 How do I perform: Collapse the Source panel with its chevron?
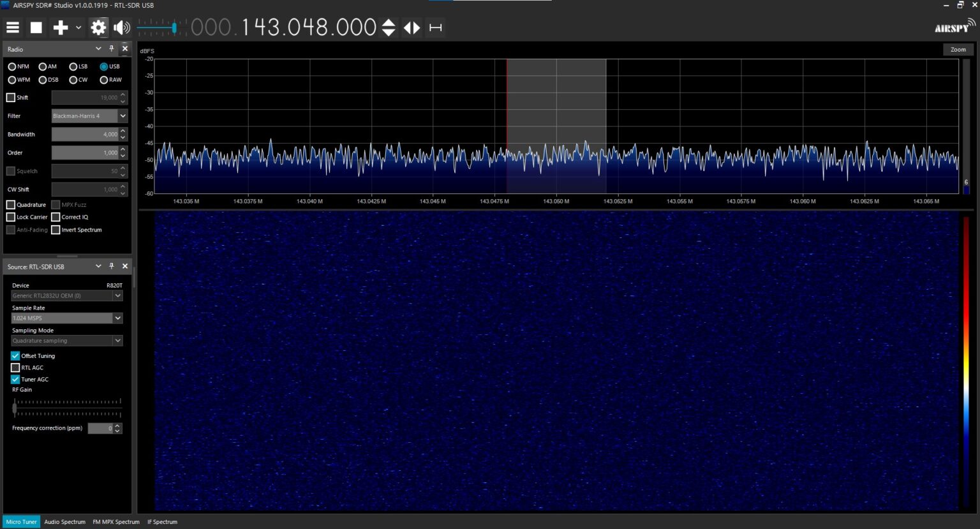coord(98,266)
